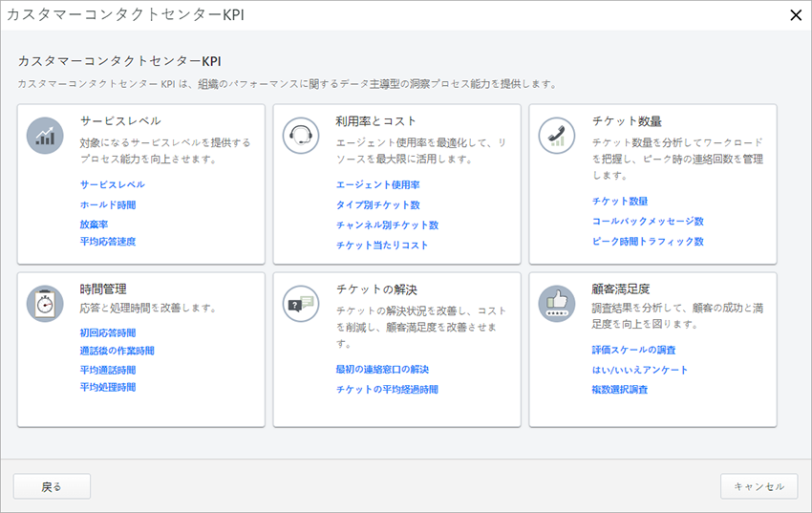This screenshot has width=812, height=513.
Task: Click the 顧客満足度 thumbs-up icon
Action: coord(557,302)
